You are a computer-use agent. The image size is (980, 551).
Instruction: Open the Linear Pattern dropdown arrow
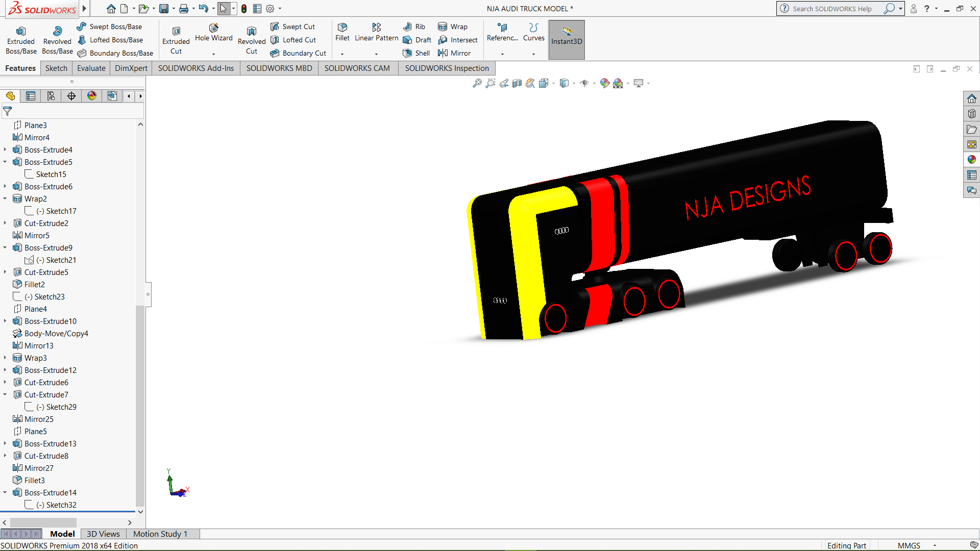[377, 54]
